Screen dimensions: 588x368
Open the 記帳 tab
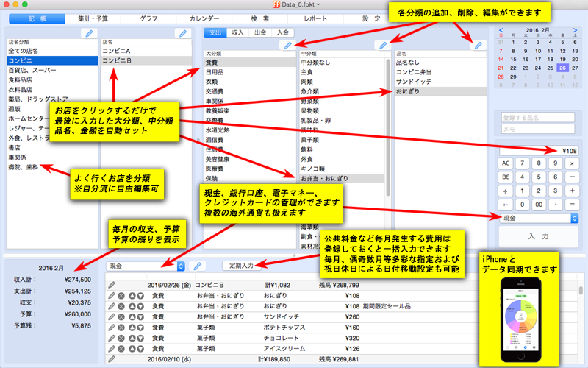37,19
